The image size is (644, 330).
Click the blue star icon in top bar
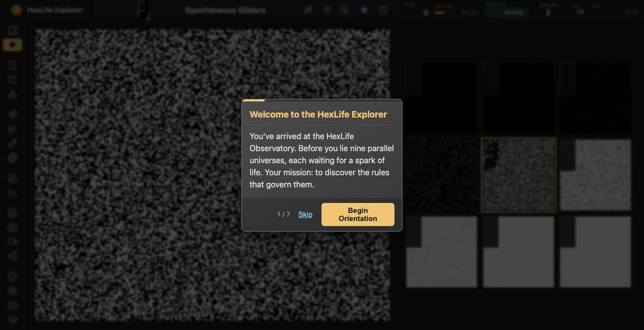click(364, 10)
